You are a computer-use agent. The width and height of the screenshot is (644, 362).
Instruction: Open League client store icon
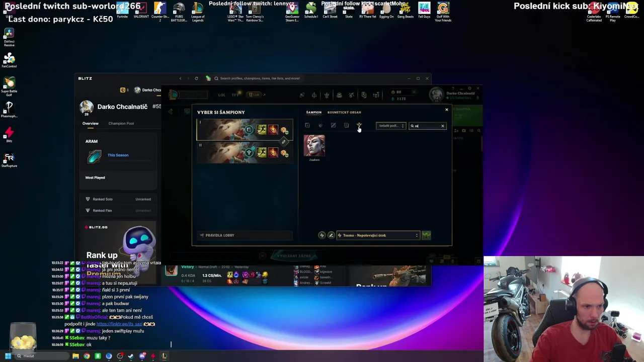376,95
